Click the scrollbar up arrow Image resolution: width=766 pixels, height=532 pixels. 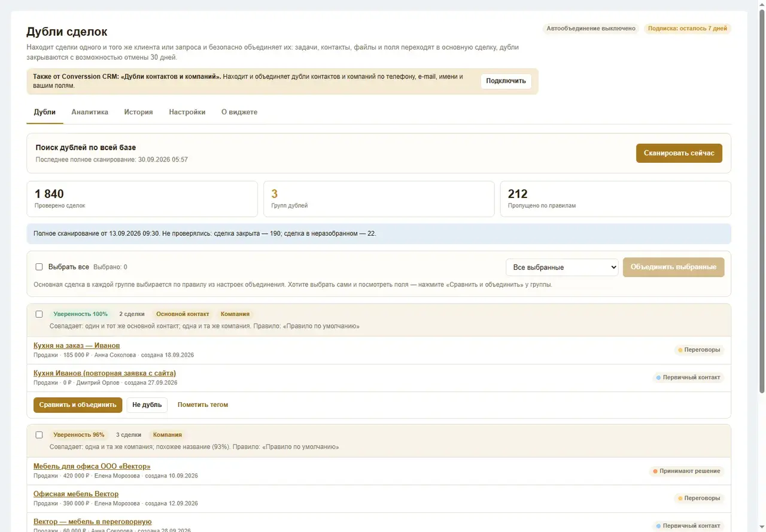pyautogui.click(x=761, y=4)
